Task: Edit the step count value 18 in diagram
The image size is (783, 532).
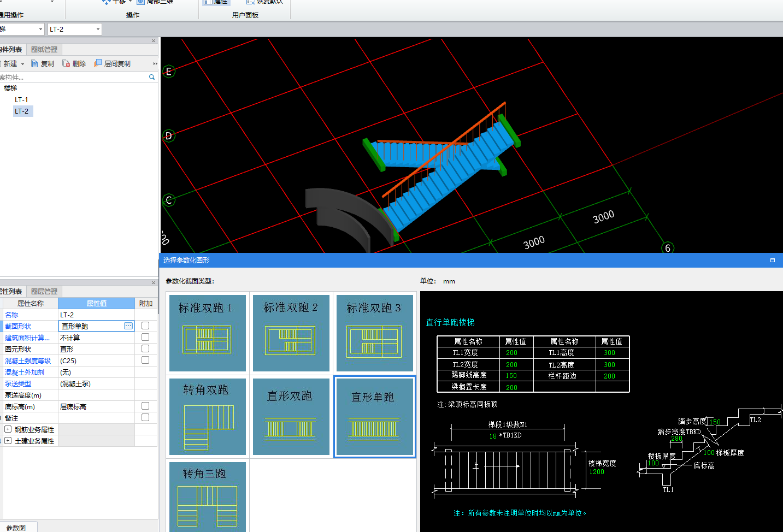Action: pyautogui.click(x=493, y=436)
